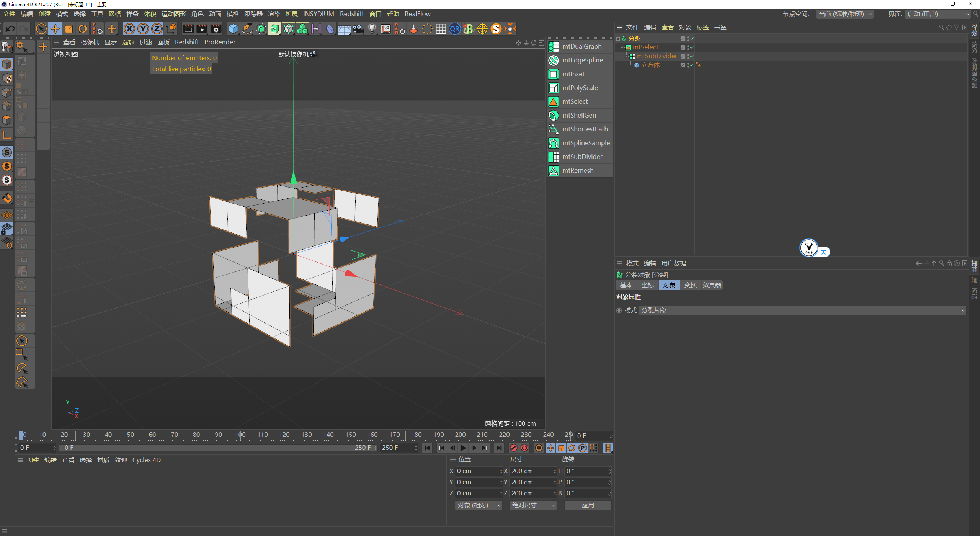Click the 应用 button in coordinates panel
This screenshot has width=980, height=536.
tap(588, 505)
